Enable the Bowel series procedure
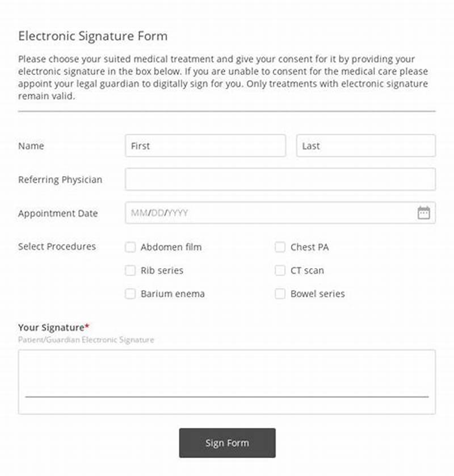 pos(280,294)
